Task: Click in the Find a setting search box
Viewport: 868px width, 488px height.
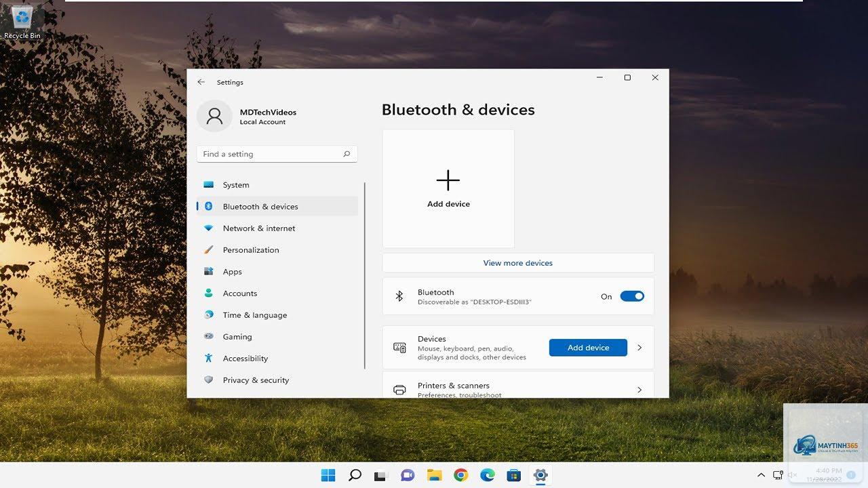Action: pos(277,154)
